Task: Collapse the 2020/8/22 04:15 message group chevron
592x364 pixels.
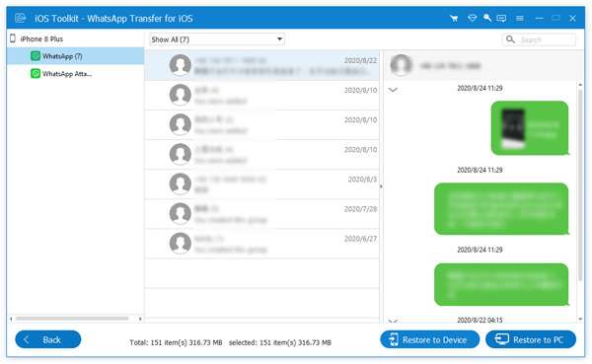Action: (393, 321)
